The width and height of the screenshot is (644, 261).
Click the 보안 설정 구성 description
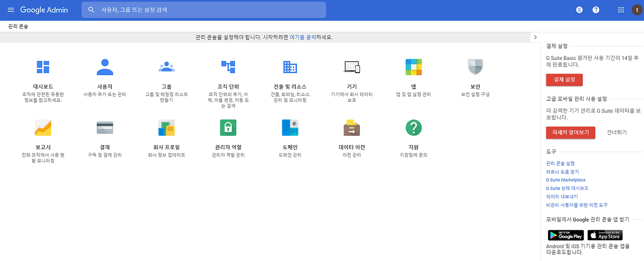475,94
